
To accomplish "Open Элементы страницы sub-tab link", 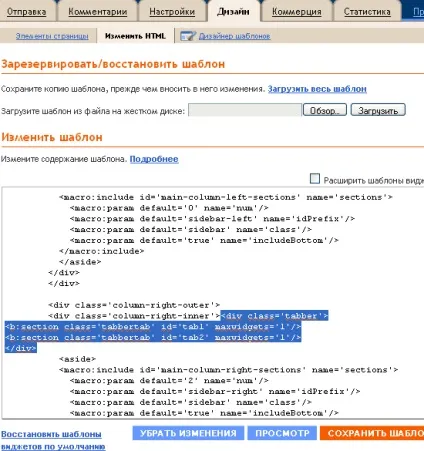I will coord(52,36).
